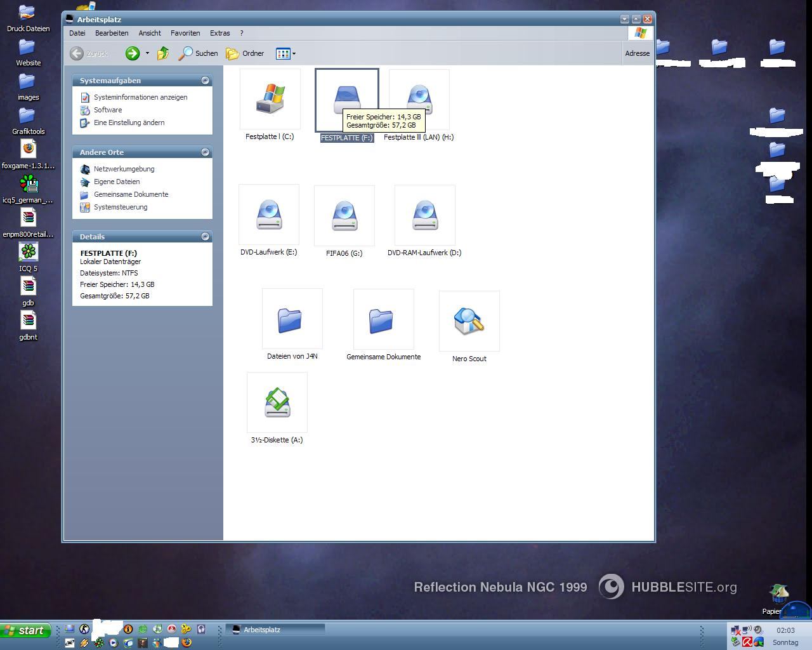Image resolution: width=812 pixels, height=650 pixels.
Task: Open Website desktop folder
Action: pos(28,53)
